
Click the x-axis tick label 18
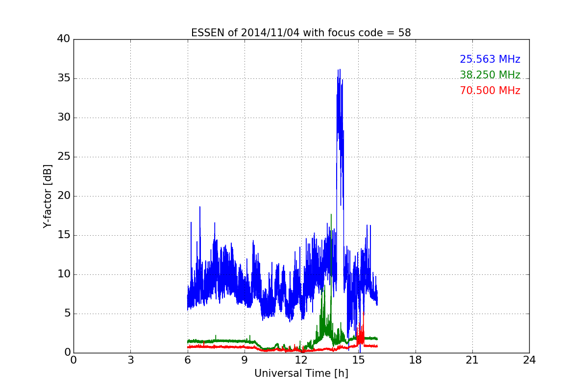[416, 360]
